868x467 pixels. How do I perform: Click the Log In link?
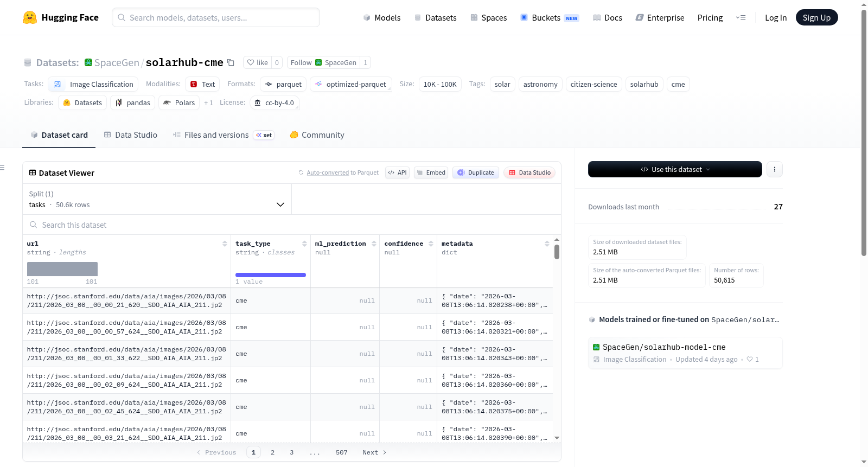click(776, 17)
